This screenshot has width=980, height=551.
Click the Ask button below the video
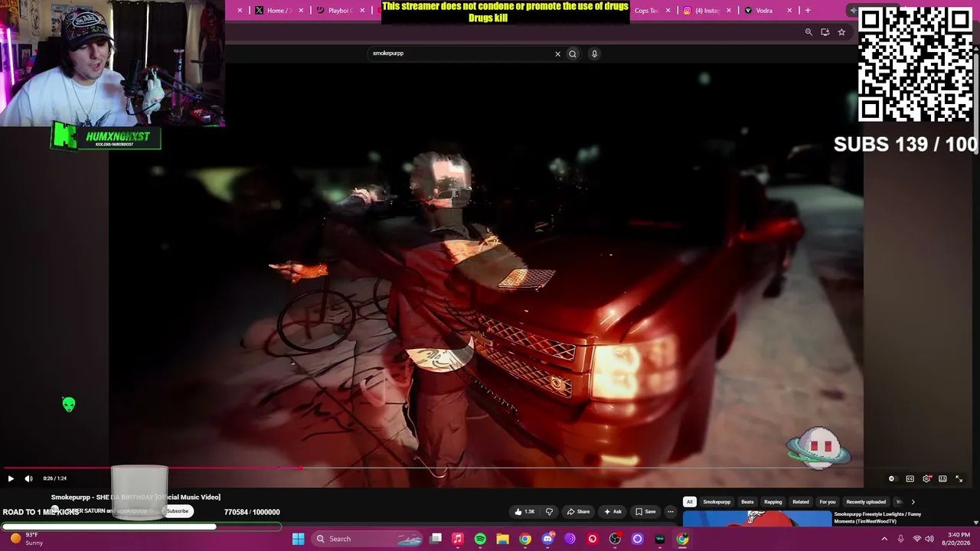pos(612,512)
